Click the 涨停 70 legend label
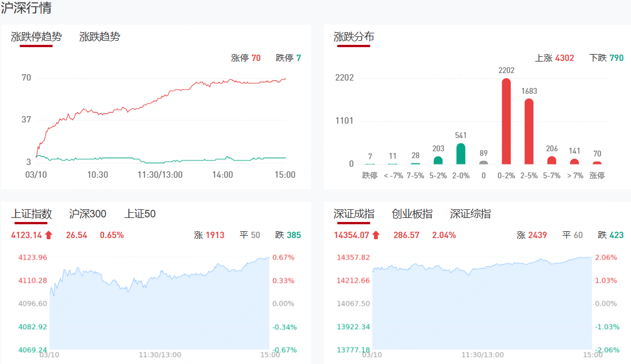The image size is (631, 364). pyautogui.click(x=246, y=58)
